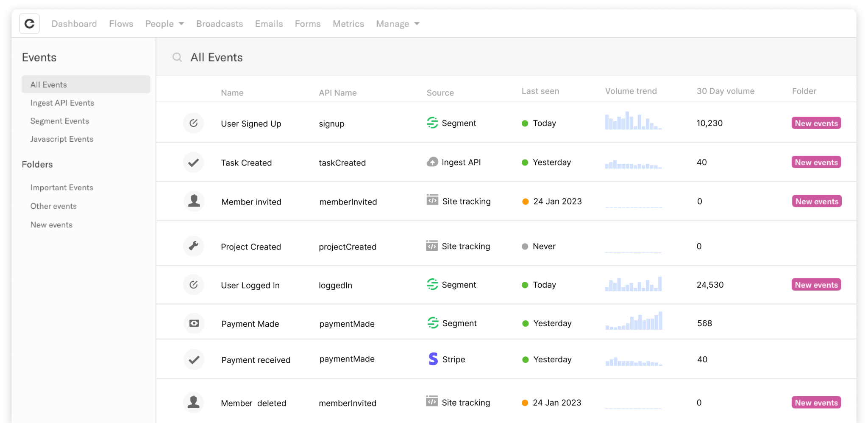Click the wrench icon for Project Created
The image size is (868, 423).
(194, 246)
